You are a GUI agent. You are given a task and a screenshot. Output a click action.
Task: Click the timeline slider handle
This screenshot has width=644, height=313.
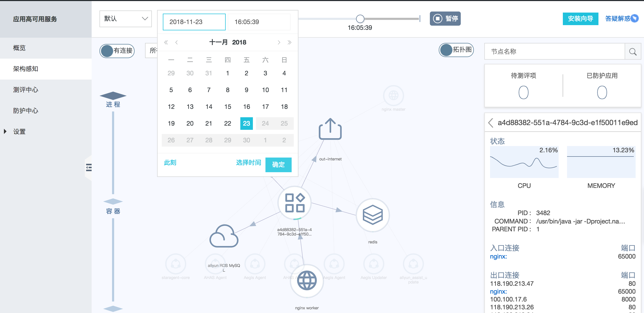pos(360,19)
